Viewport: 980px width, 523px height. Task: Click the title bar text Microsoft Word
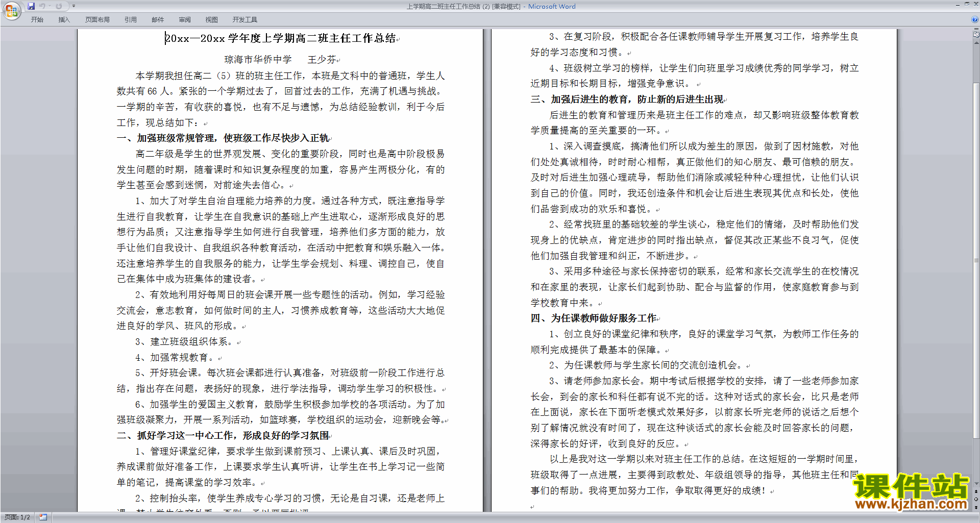552,7
